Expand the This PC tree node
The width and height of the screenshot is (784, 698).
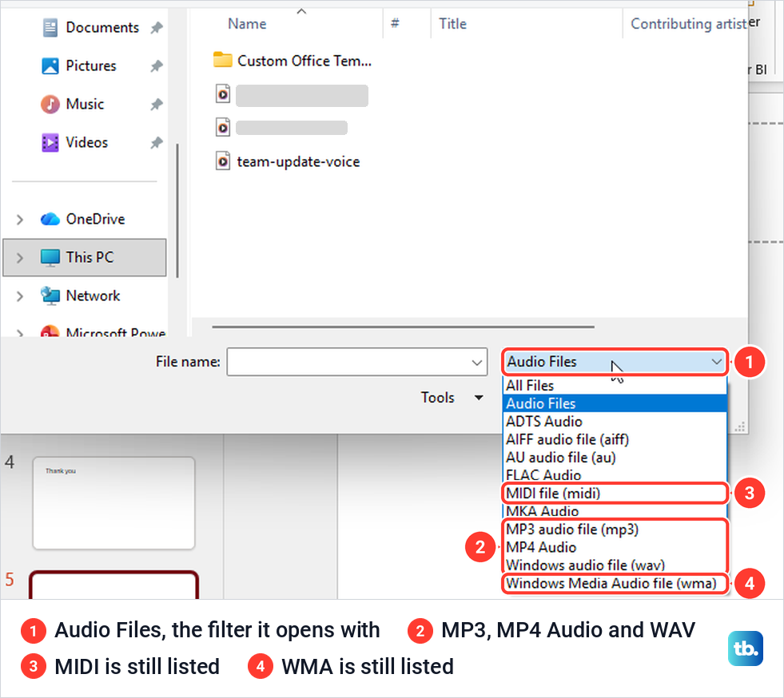[x=19, y=258]
